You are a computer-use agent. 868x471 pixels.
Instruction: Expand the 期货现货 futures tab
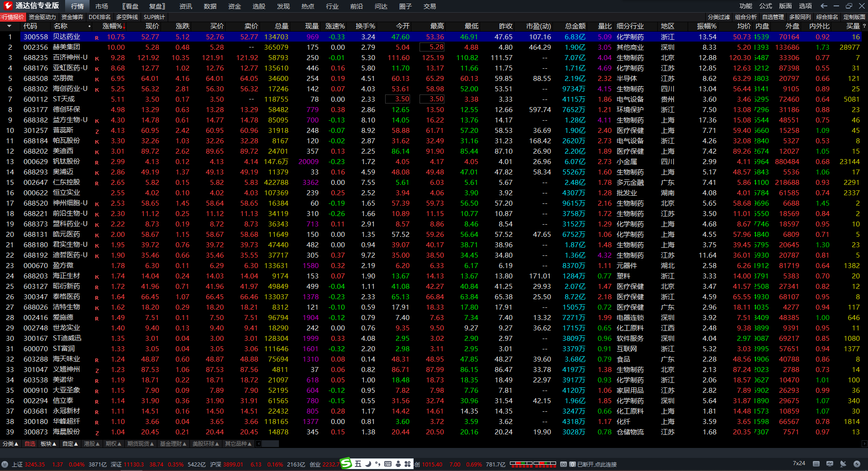[141, 444]
